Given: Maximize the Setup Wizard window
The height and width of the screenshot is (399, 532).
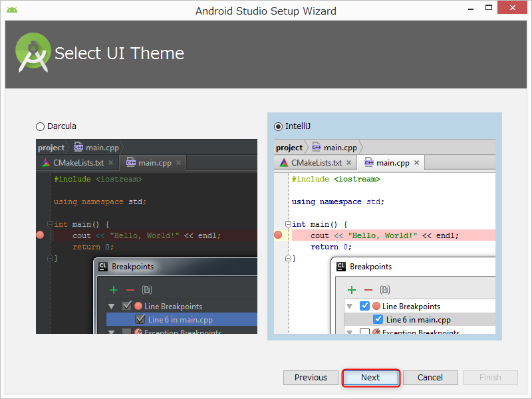Looking at the screenshot, I should coord(489,8).
